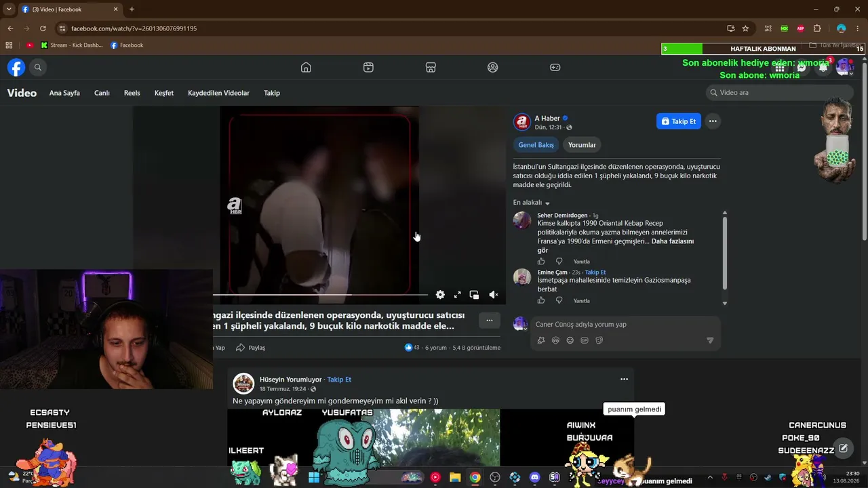Focus the Video ara search field
The image size is (868, 488).
pos(779,92)
